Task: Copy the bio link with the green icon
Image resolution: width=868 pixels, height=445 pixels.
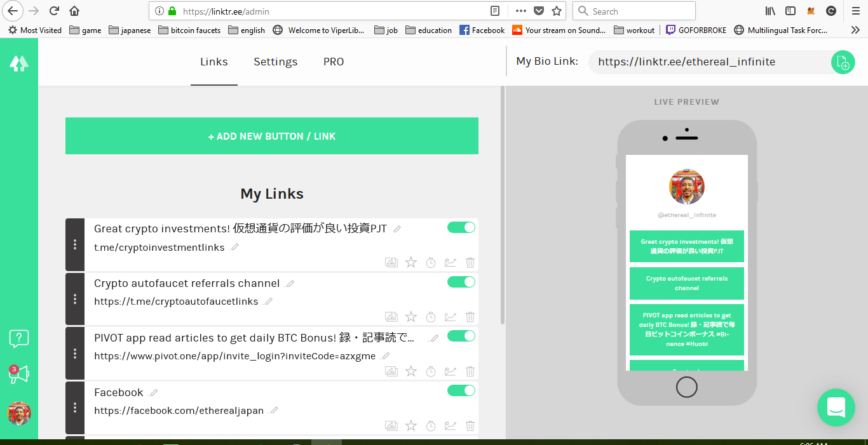Action: point(843,62)
